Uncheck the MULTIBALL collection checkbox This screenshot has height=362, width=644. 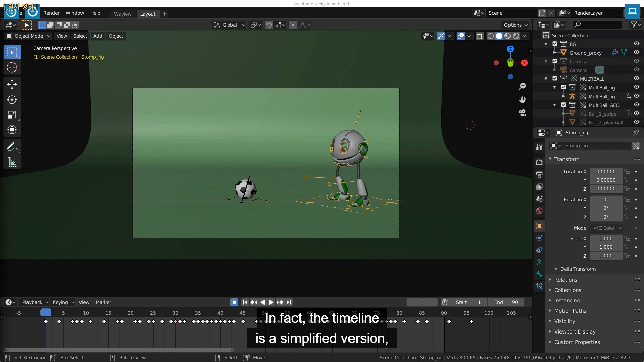[x=555, y=78]
